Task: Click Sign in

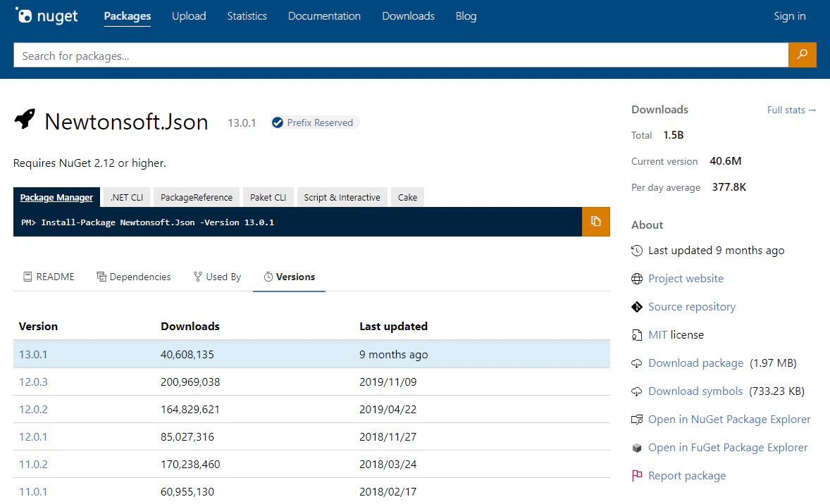Action: [x=790, y=16]
